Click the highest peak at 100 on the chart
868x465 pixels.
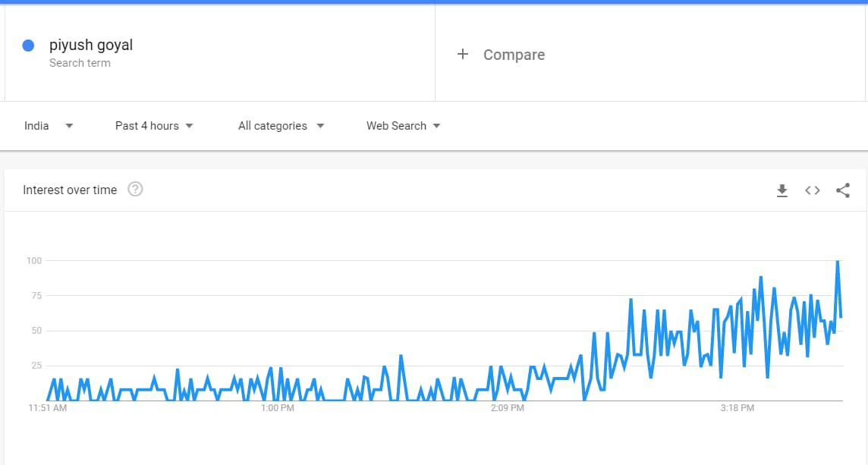tap(838, 261)
